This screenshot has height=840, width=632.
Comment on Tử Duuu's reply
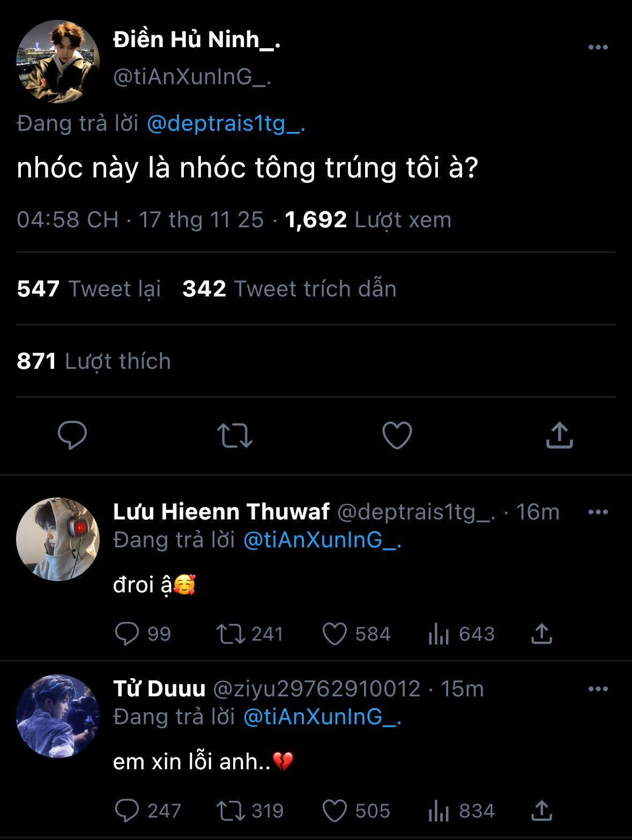tap(127, 811)
